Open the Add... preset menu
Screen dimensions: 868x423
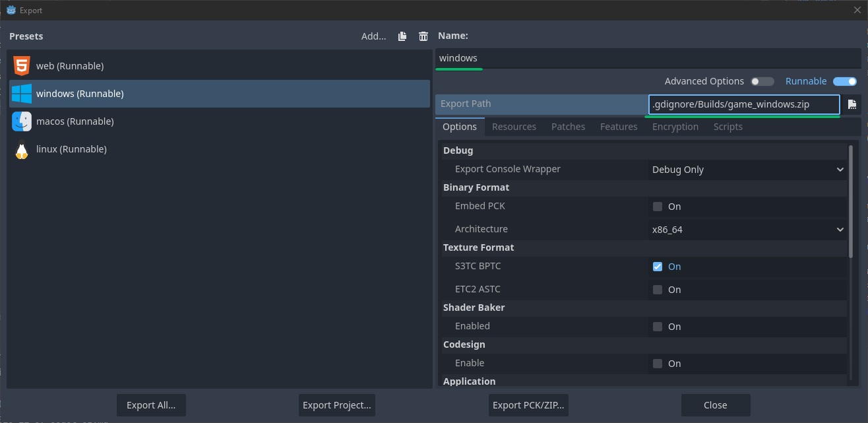pos(373,36)
